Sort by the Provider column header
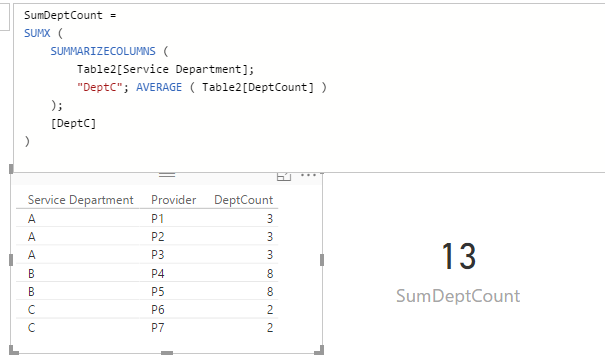Screen dimensions: 605x363 coord(174,200)
